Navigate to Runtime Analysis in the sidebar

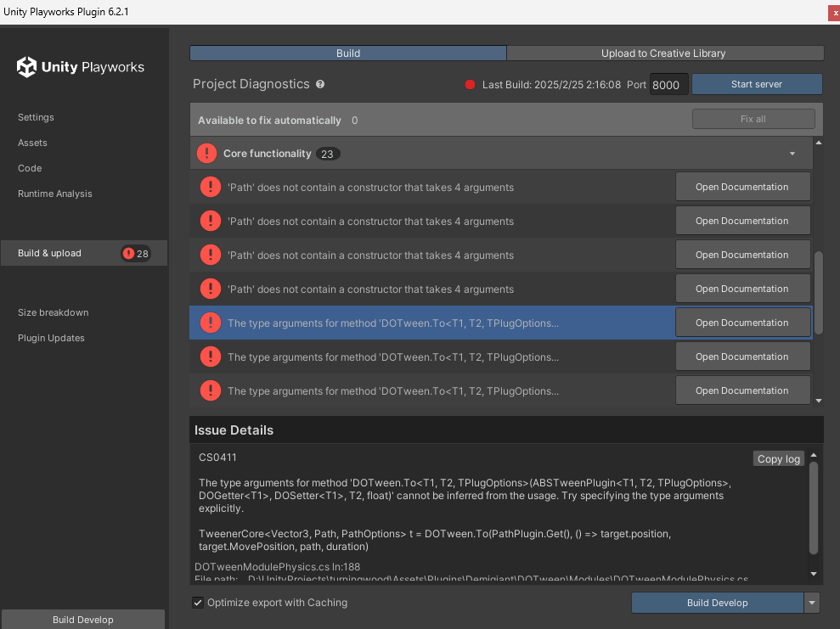click(x=54, y=194)
